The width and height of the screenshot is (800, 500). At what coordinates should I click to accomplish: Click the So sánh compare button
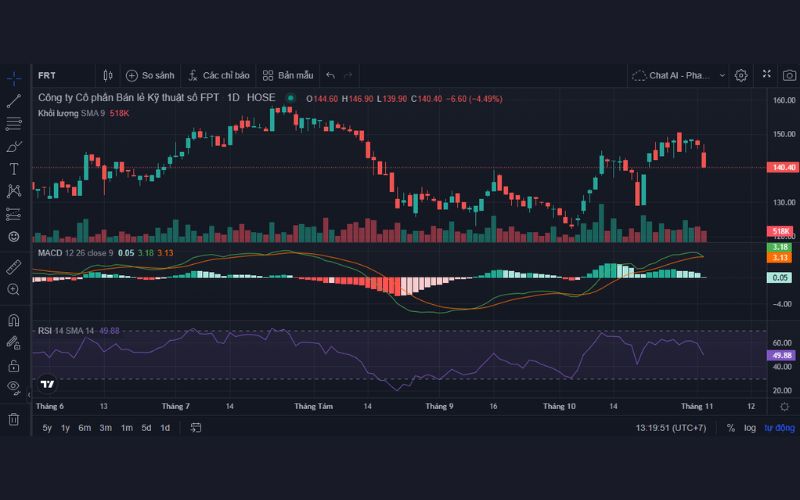(x=150, y=75)
